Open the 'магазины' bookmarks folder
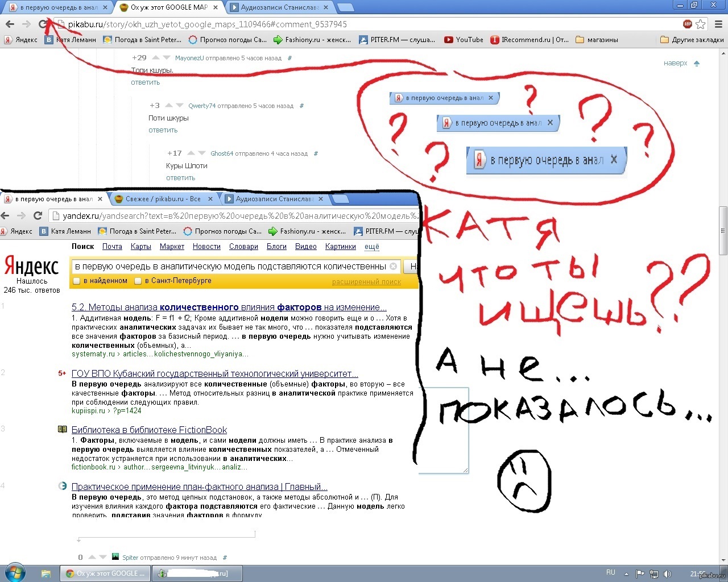728x582 pixels. point(597,40)
